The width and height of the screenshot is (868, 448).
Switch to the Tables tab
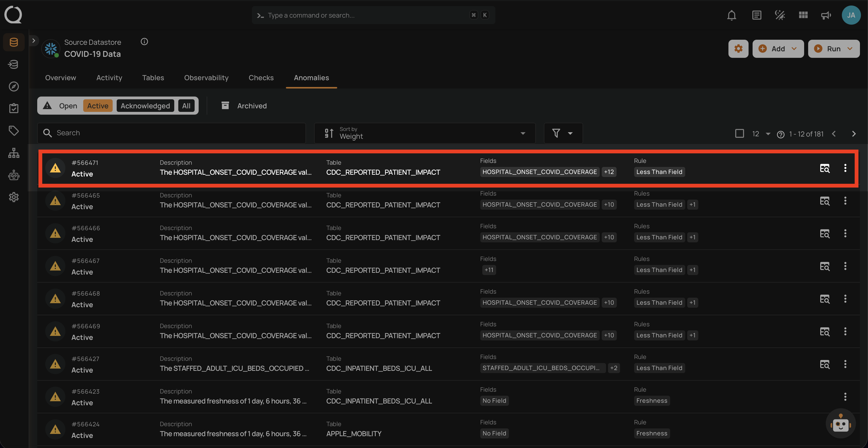pos(153,78)
